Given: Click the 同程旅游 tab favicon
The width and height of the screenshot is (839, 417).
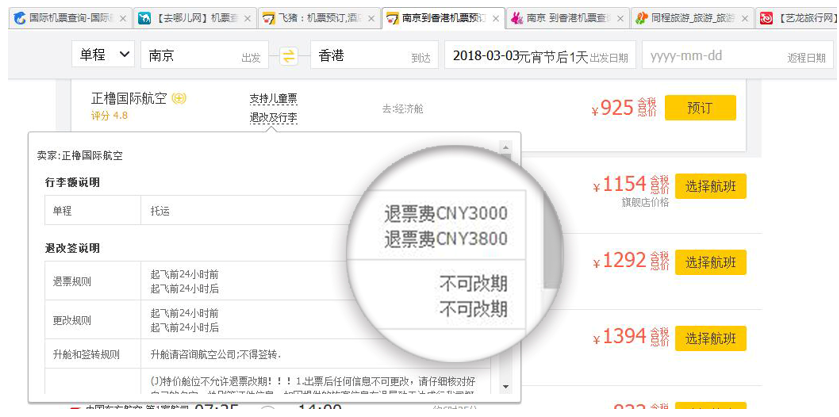Looking at the screenshot, I should (x=641, y=19).
